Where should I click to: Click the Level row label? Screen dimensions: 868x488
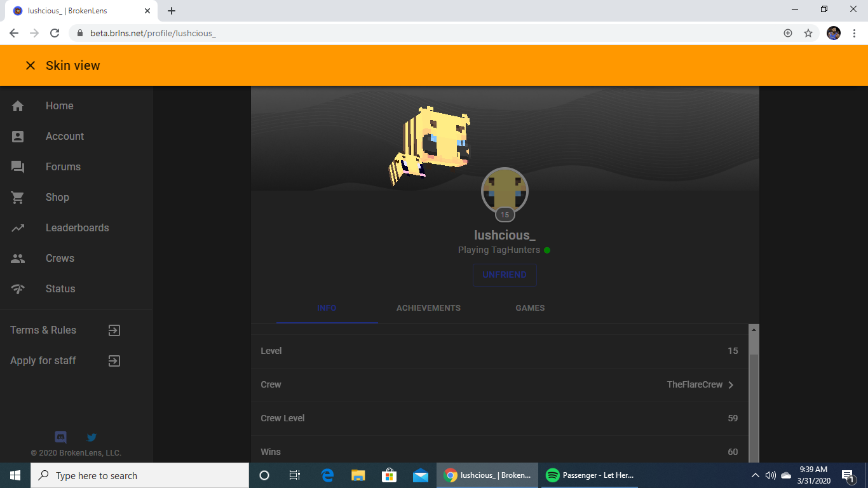271,351
